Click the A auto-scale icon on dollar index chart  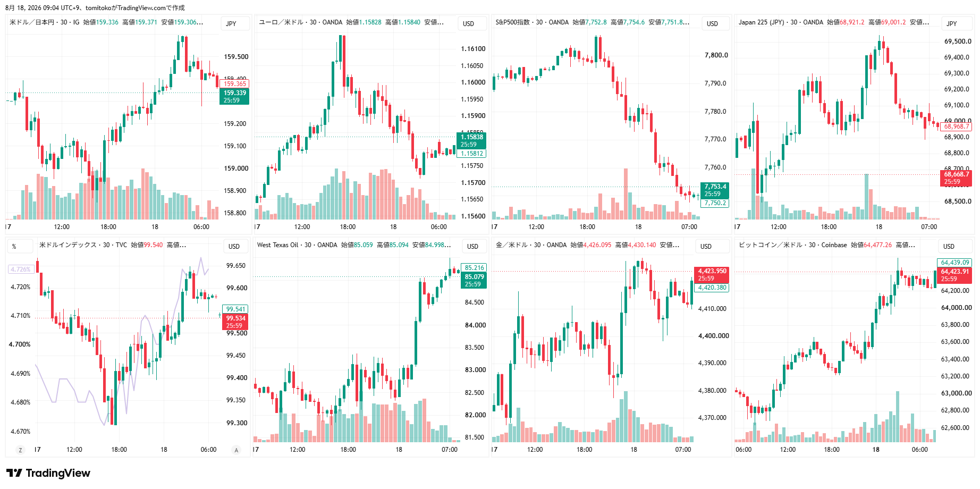point(236,450)
